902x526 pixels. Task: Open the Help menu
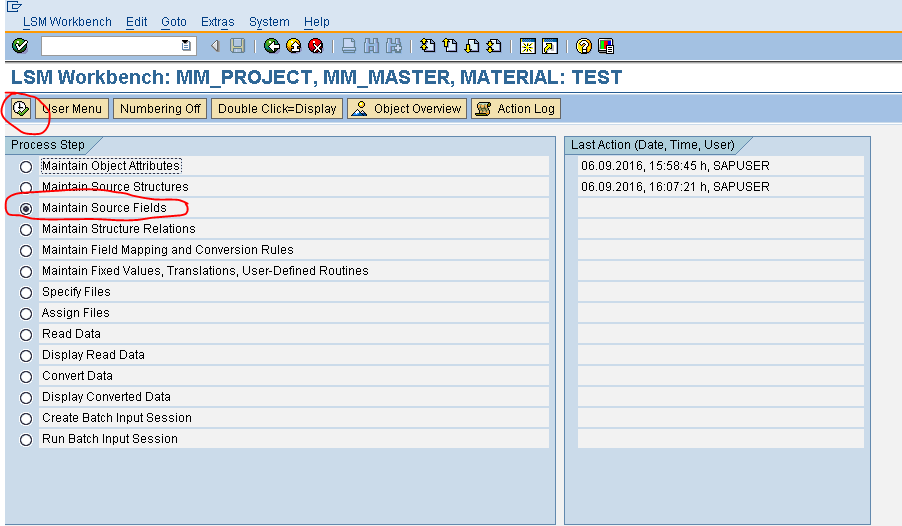coord(316,22)
